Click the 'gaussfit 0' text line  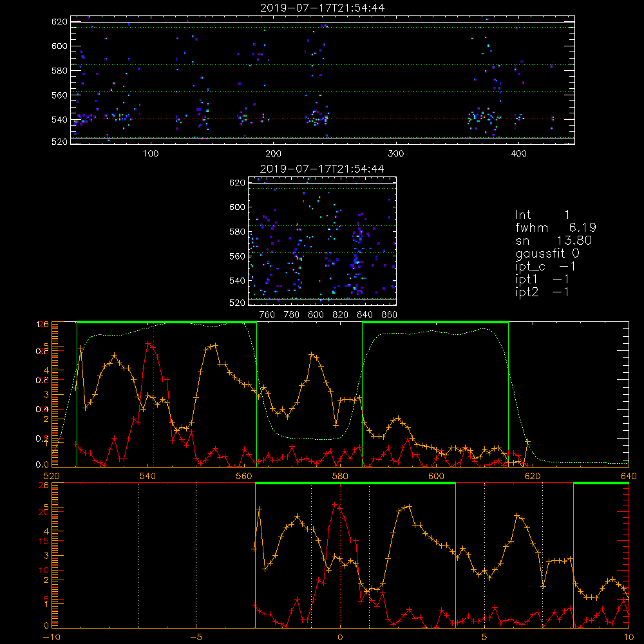[547, 253]
